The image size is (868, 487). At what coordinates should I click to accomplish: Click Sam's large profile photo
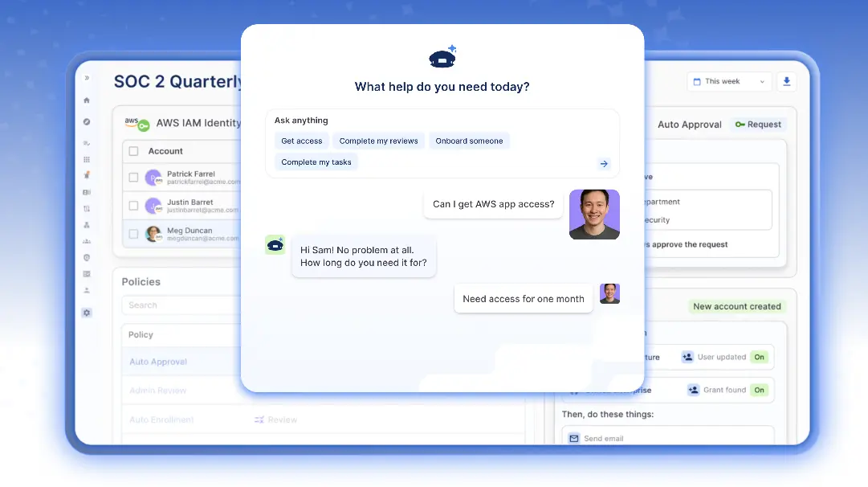pyautogui.click(x=594, y=215)
